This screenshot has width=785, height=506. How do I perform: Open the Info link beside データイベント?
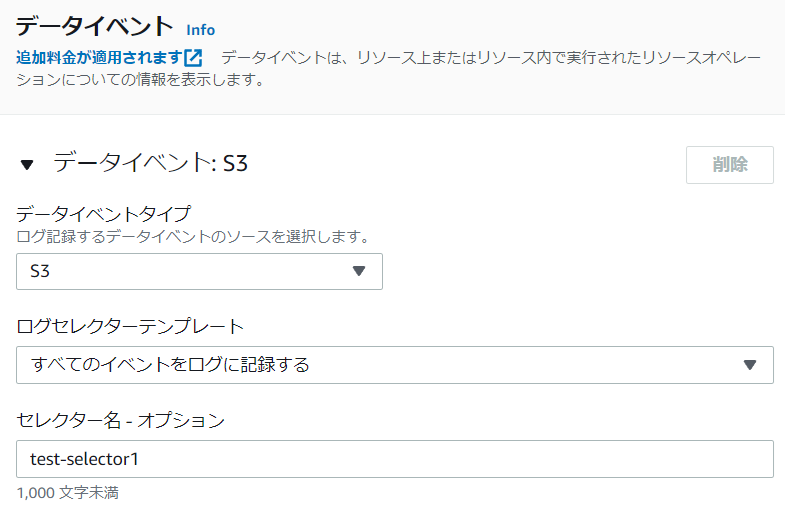click(x=200, y=30)
